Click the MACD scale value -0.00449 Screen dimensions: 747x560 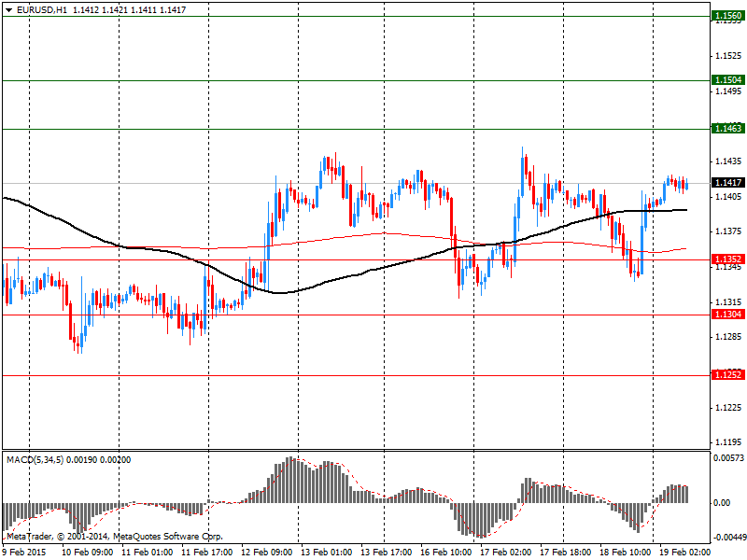[x=728, y=538]
